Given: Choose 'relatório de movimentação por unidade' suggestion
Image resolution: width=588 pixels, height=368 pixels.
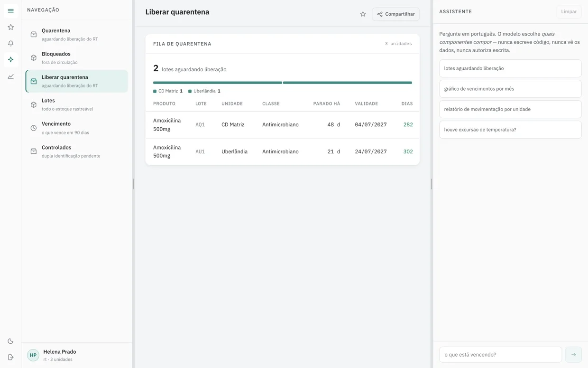Looking at the screenshot, I should point(510,109).
